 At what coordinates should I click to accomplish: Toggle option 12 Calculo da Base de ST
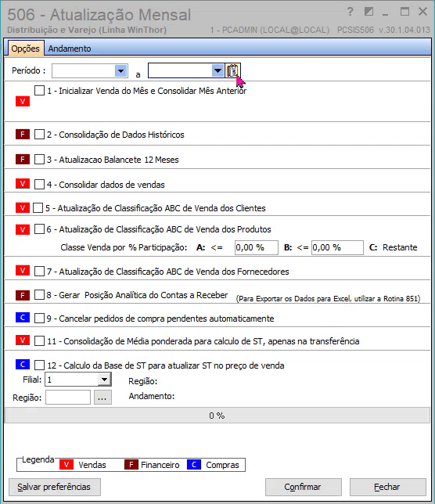[x=40, y=365]
